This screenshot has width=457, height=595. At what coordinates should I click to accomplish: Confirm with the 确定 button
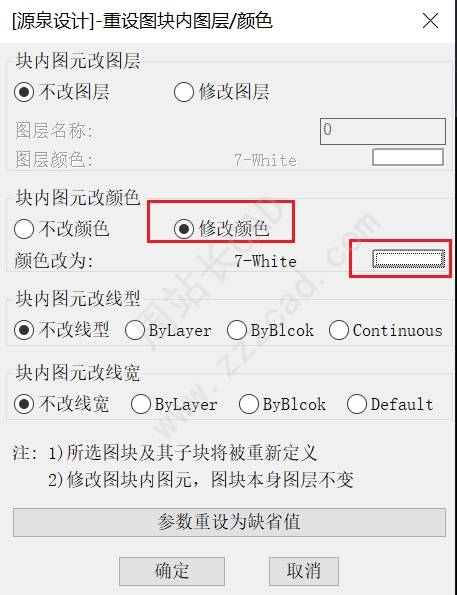pos(172,571)
